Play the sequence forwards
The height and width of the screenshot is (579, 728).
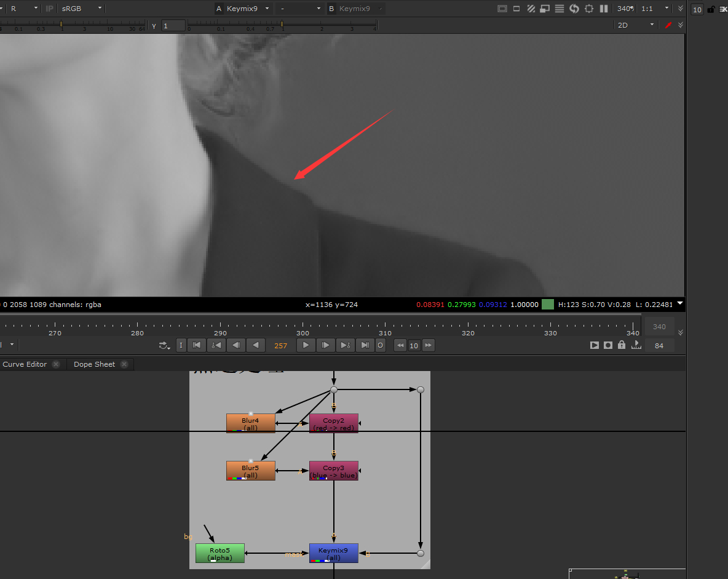(x=306, y=345)
